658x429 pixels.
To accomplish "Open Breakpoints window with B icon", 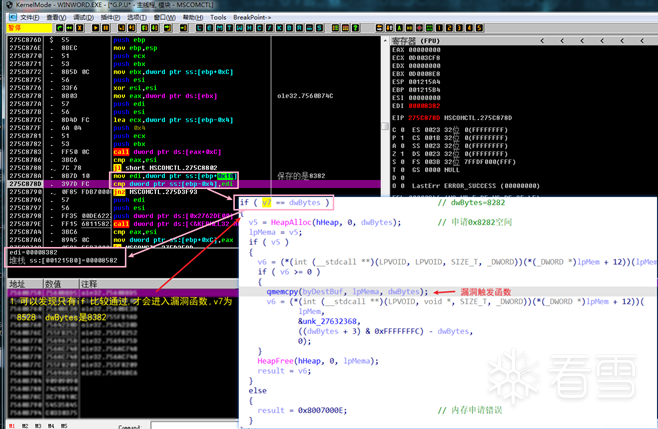I will [289, 28].
